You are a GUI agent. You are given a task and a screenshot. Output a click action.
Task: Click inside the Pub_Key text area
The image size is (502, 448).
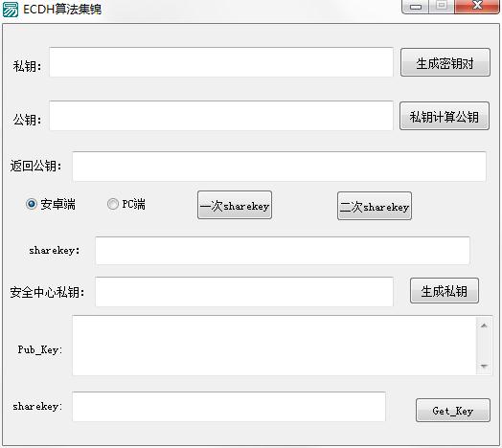click(274, 346)
